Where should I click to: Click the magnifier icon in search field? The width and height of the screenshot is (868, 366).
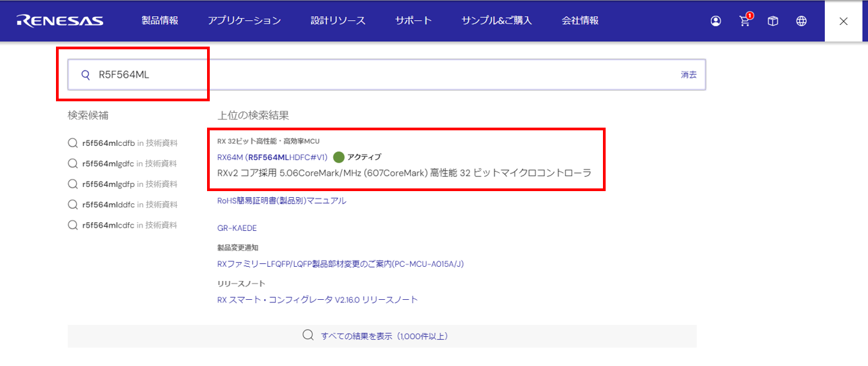click(86, 75)
